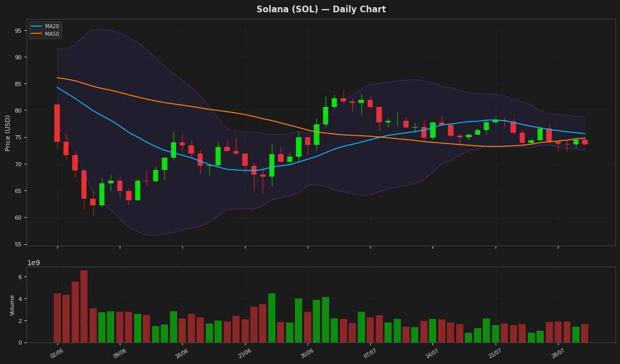Click the 07/07 date label
Image resolution: width=620 pixels, height=364 pixels.
click(370, 353)
